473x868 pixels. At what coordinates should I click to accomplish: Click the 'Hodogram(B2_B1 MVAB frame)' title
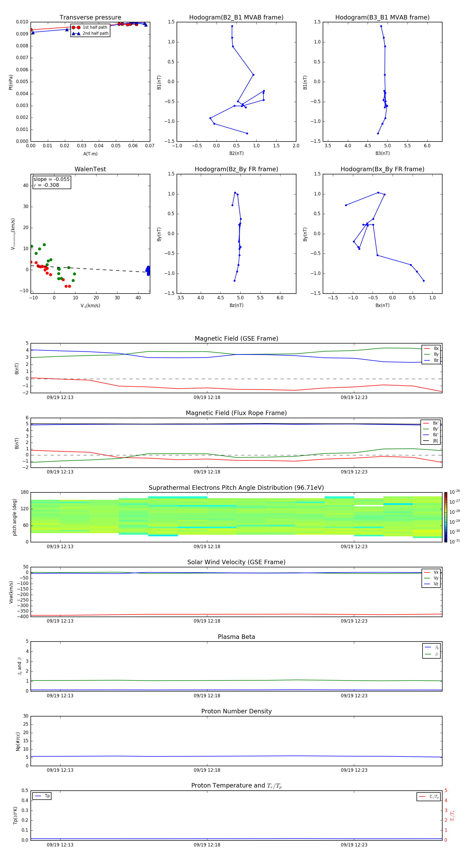(236, 18)
